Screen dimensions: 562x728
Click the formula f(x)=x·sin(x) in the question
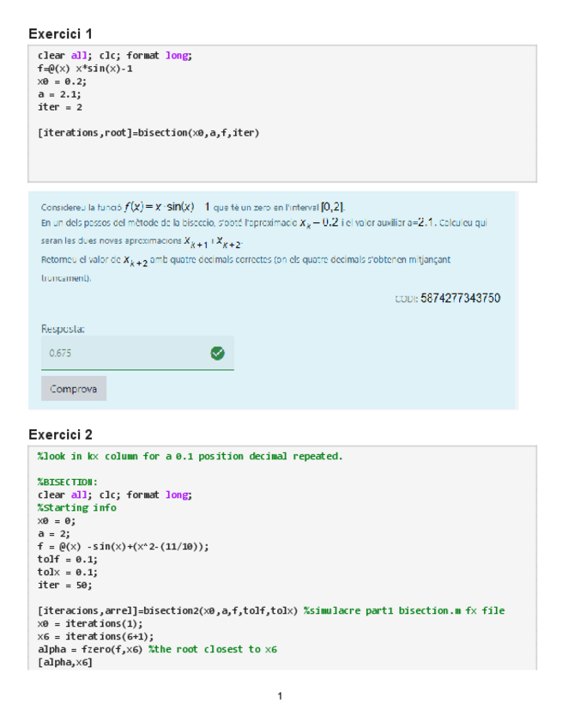point(160,207)
